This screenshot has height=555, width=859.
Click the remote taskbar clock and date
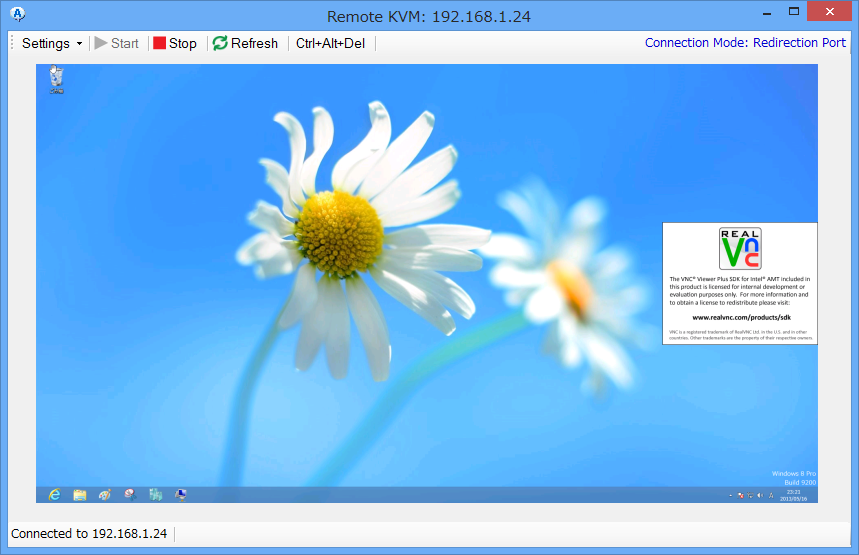(793, 495)
